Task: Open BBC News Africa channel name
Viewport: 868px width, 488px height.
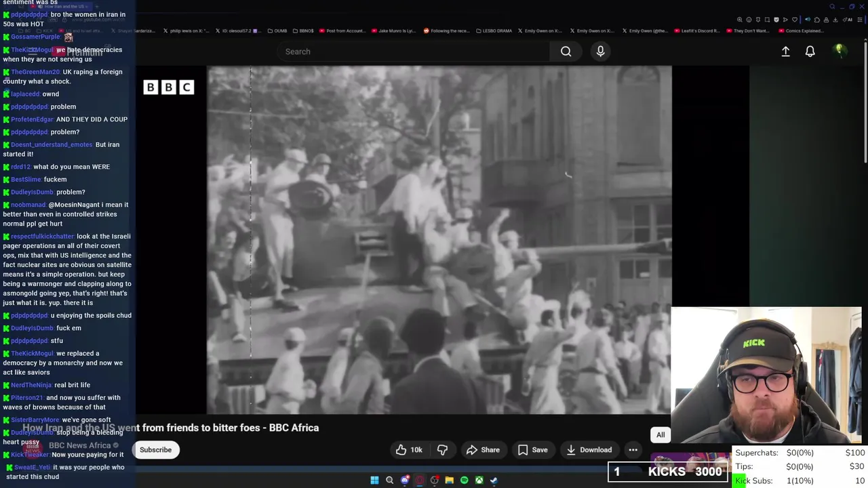Action: pyautogui.click(x=79, y=445)
